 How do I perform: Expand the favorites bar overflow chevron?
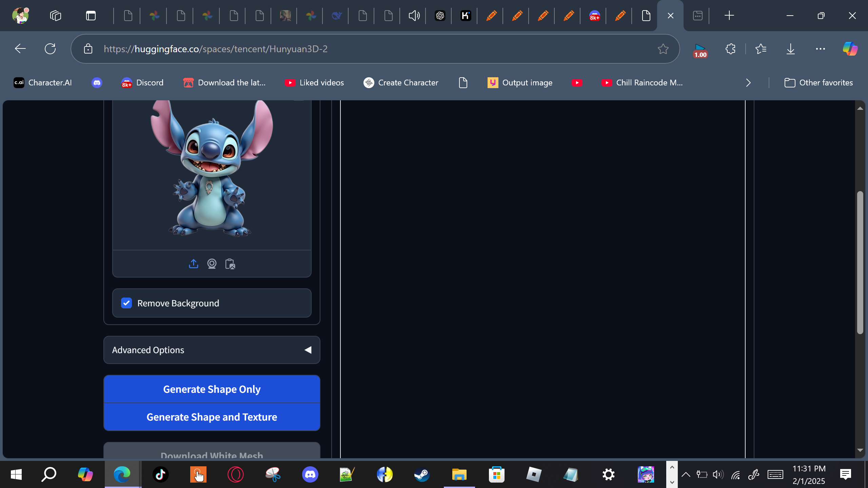748,83
